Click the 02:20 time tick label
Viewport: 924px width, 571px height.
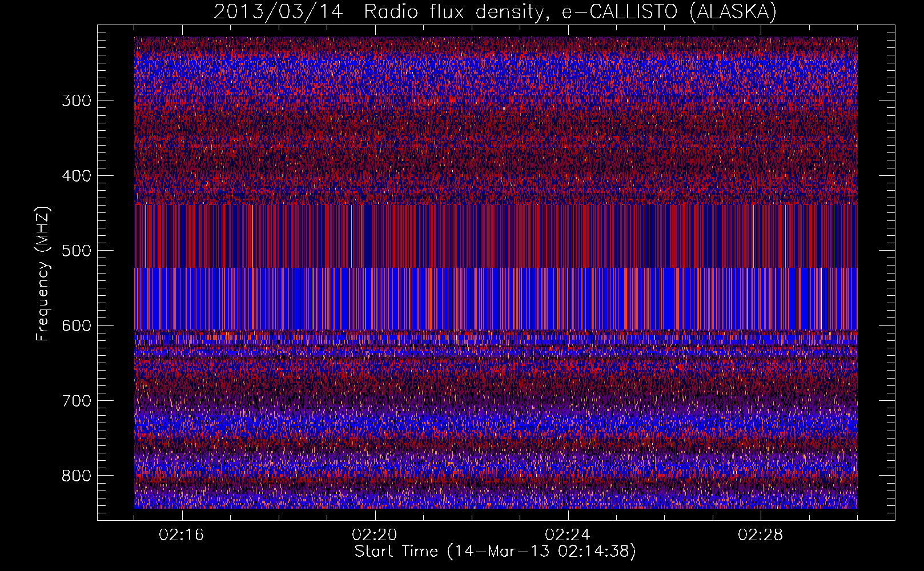(x=375, y=535)
